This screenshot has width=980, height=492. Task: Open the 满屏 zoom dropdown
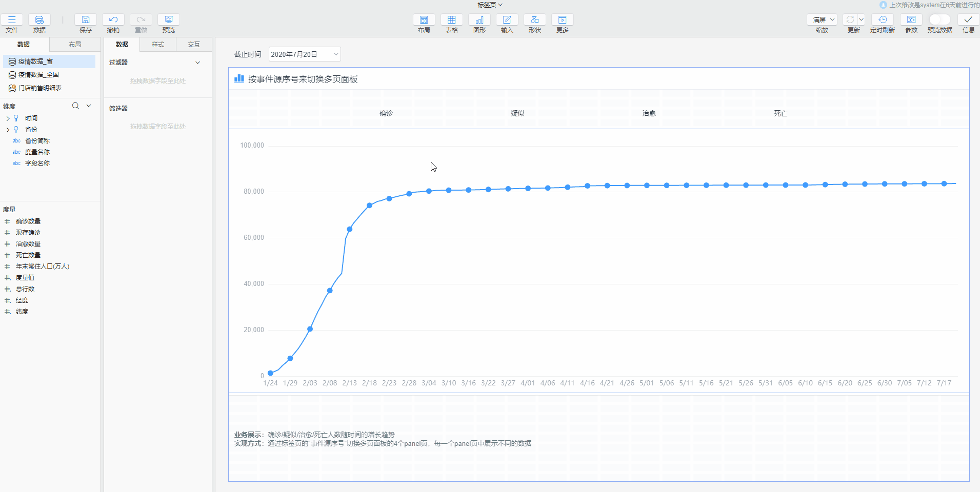point(822,19)
